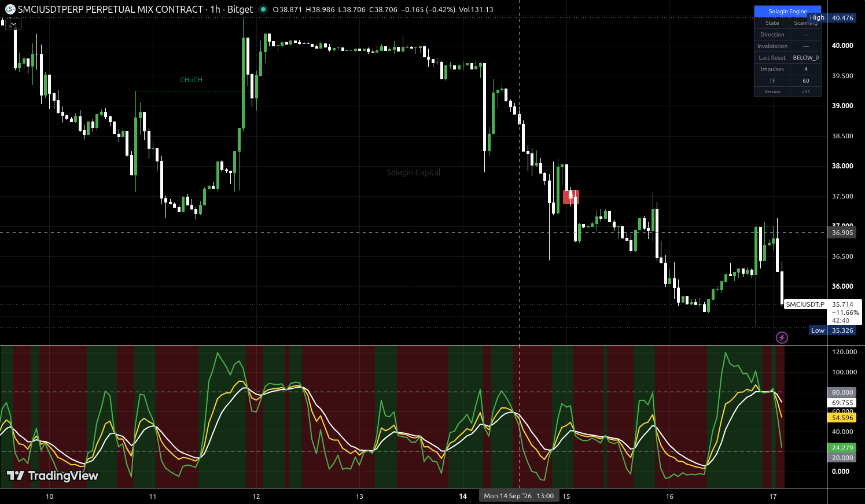The width and height of the screenshot is (865, 504).
Task: Click the 69.755 white indicator value label
Action: click(x=842, y=403)
